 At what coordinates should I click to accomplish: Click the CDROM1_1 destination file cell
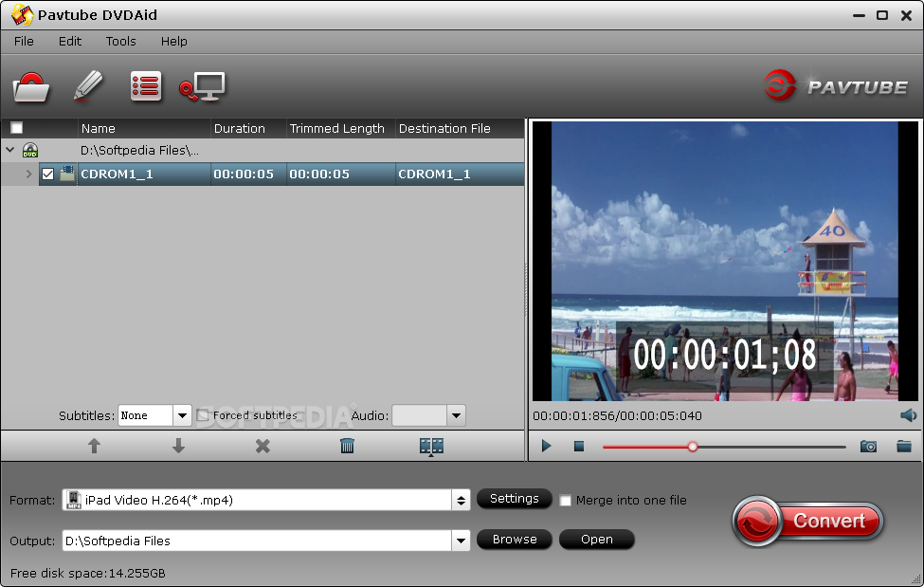pyautogui.click(x=459, y=174)
